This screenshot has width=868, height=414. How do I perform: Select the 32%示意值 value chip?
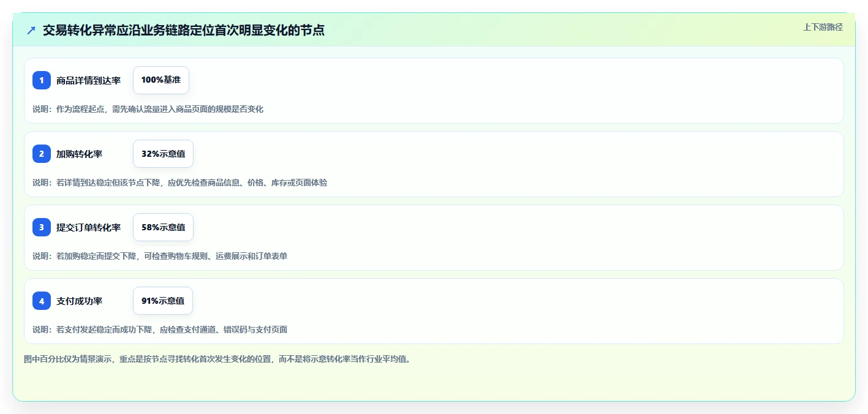pos(163,154)
